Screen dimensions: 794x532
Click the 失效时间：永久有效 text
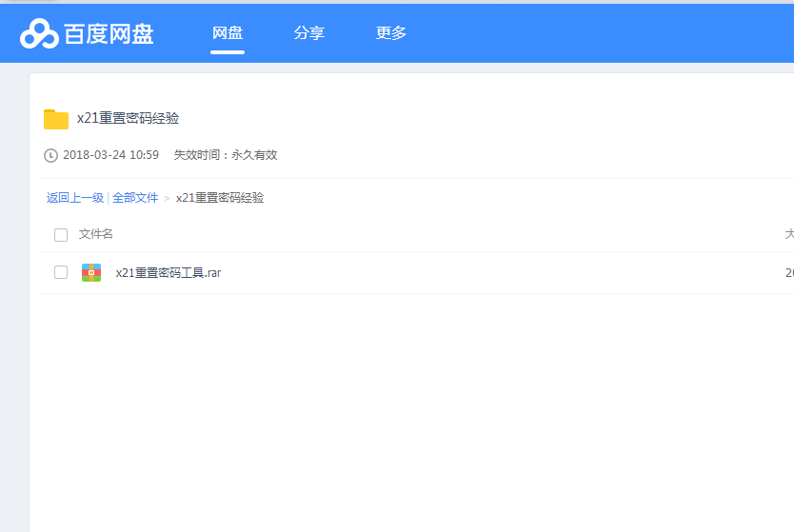[x=226, y=155]
